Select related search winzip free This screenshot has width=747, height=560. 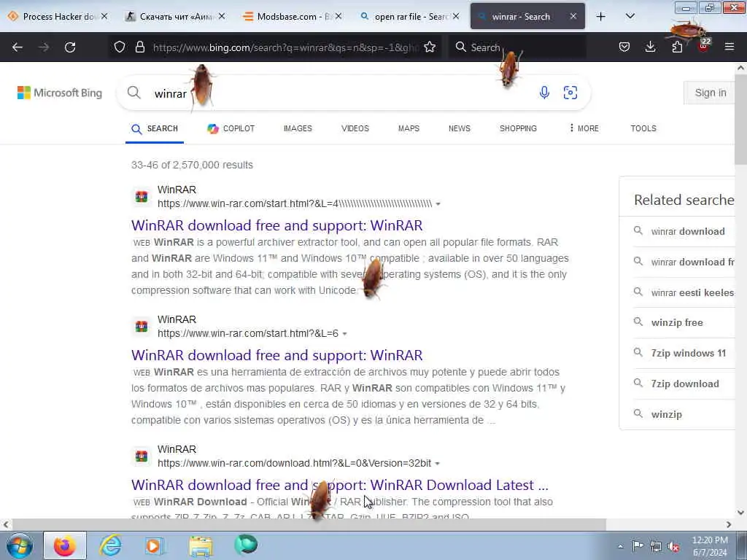[x=676, y=323]
